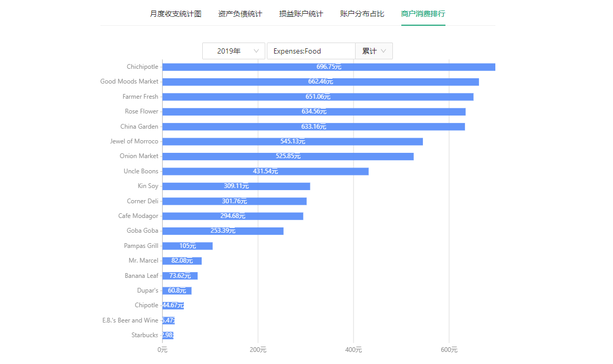613x364 pixels.
Task: Open the 资产负债统计 tab
Action: tap(240, 14)
